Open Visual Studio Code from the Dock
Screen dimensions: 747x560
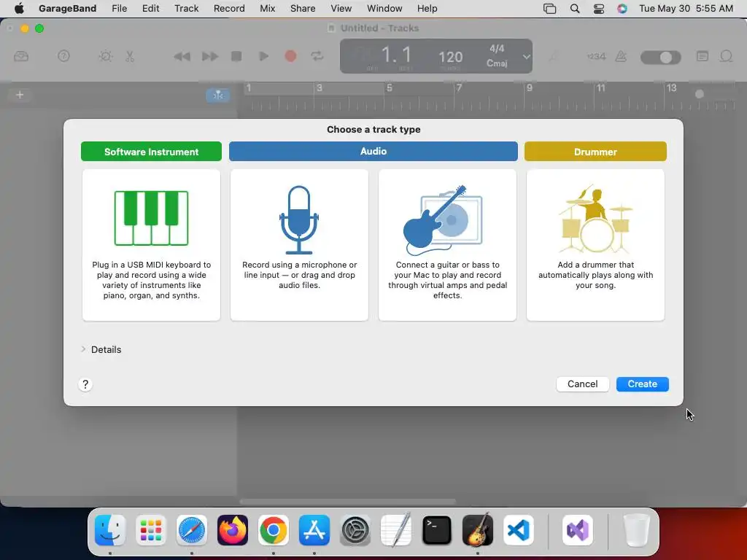pyautogui.click(x=519, y=530)
